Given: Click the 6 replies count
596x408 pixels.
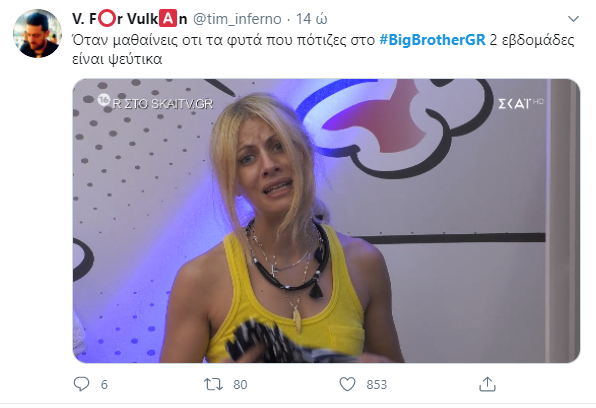Looking at the screenshot, I should click(104, 384).
